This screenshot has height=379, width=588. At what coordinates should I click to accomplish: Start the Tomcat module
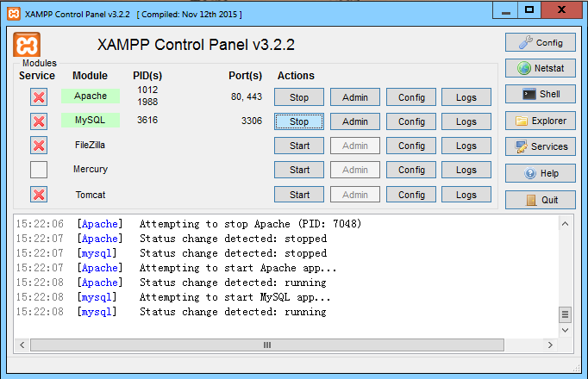click(x=299, y=195)
